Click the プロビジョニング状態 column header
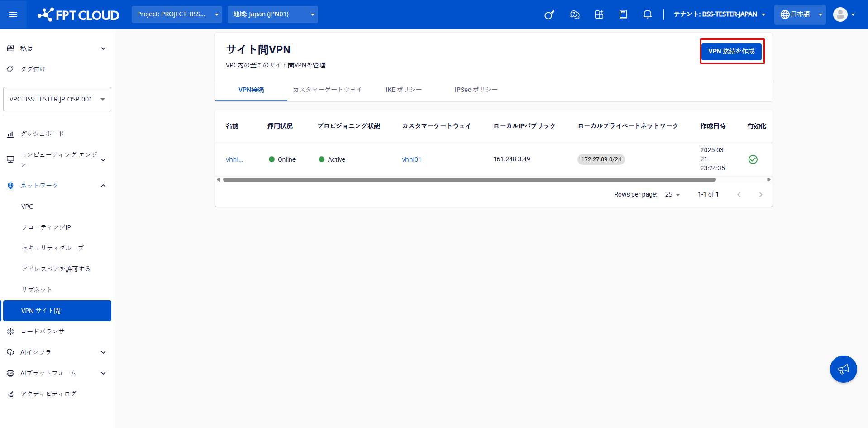The image size is (868, 428). (348, 126)
